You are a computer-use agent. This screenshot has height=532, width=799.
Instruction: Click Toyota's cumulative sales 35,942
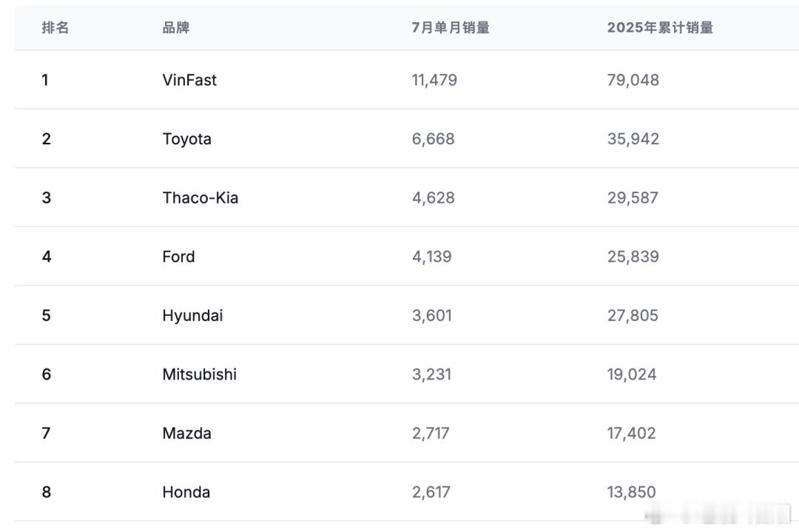tap(633, 139)
